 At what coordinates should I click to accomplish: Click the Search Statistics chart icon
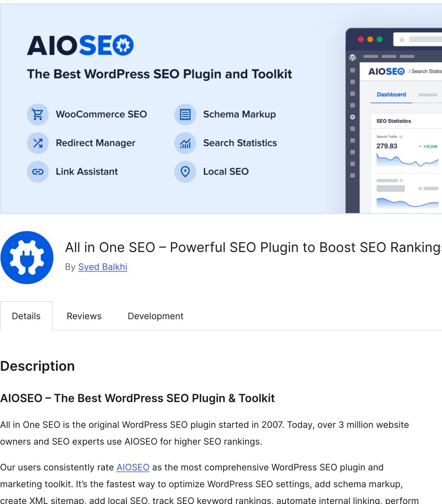coord(185,143)
